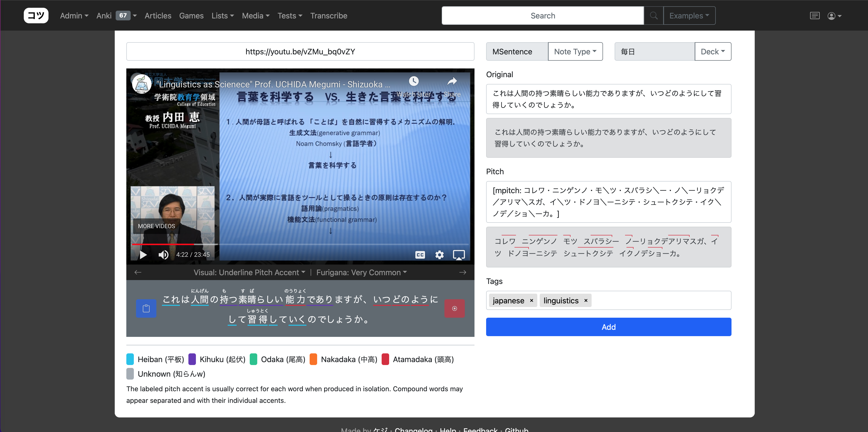The image size is (868, 432).
Task: Click the search magnifier icon
Action: coord(653,16)
